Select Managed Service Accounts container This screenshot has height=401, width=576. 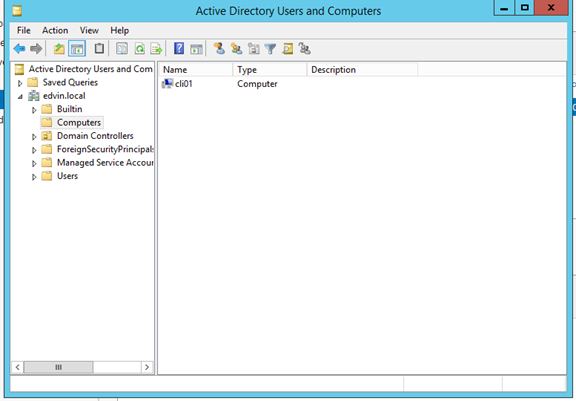point(105,163)
